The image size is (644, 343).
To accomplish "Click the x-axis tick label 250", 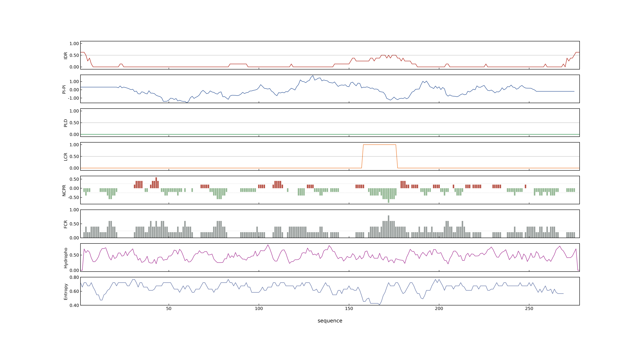I will coord(529,309).
